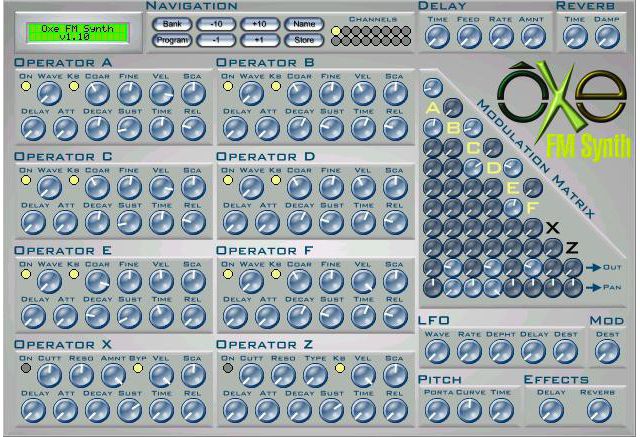Click the -1 program button
Image resolution: width=640 pixels, height=437 pixels.
pyautogui.click(x=216, y=40)
